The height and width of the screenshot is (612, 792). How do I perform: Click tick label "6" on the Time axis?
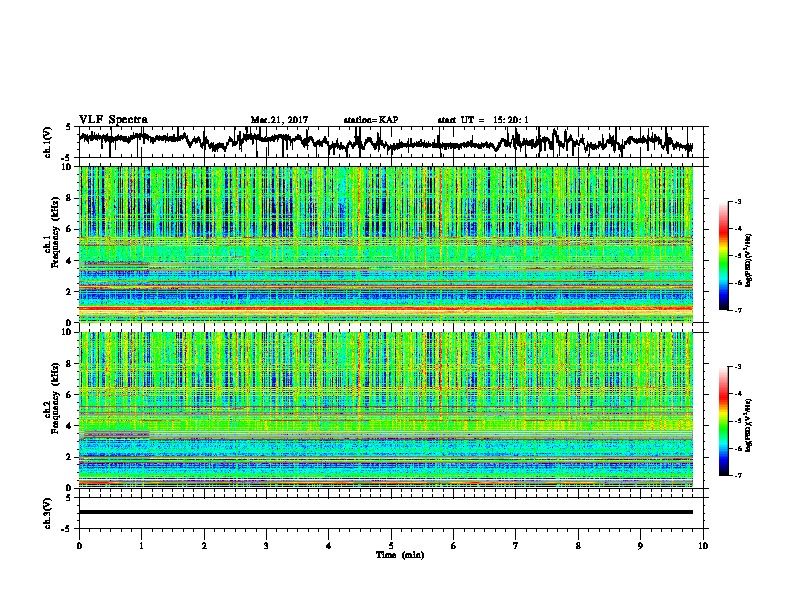click(454, 546)
